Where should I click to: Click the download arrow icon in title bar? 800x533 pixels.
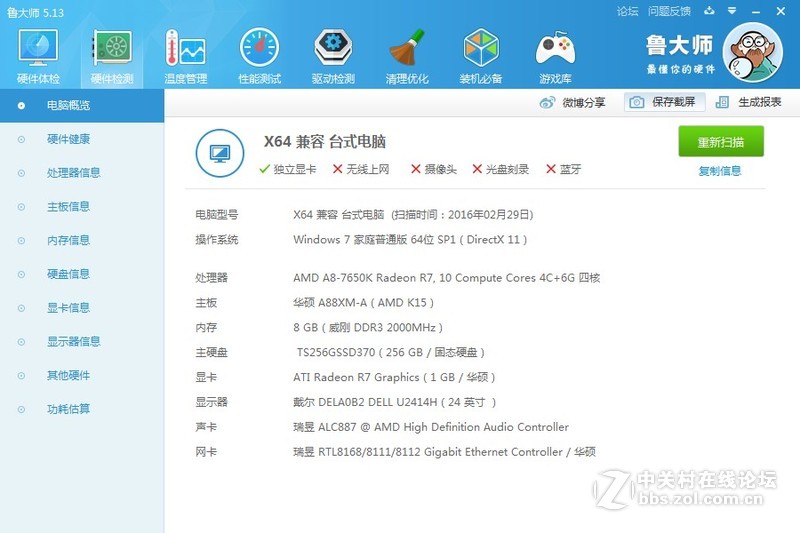pos(709,11)
